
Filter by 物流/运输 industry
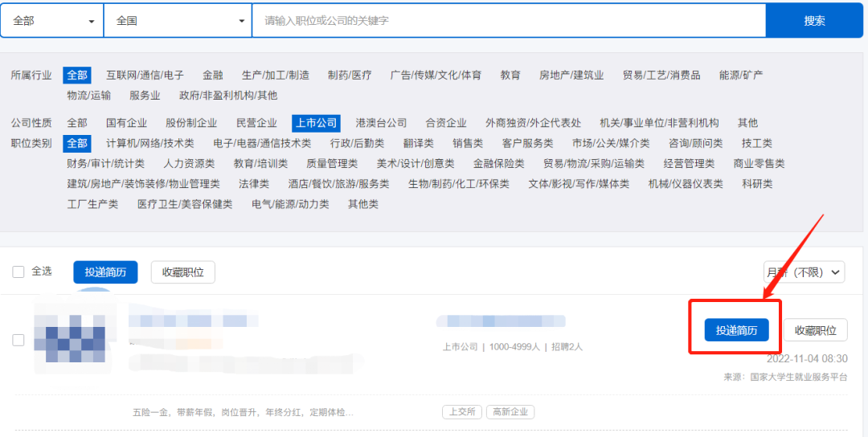(88, 96)
